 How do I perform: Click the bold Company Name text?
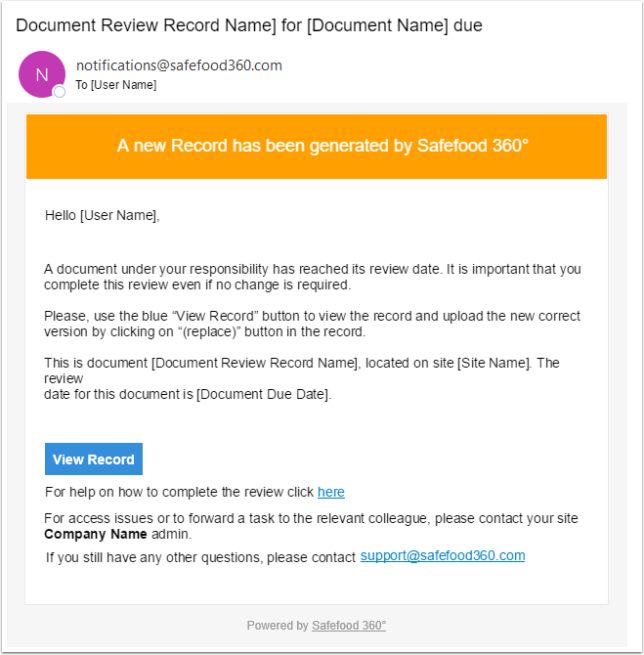point(96,534)
